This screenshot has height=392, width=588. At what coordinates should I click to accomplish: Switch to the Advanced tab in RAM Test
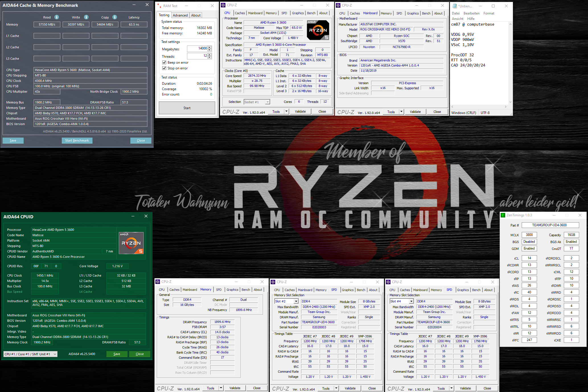(180, 15)
